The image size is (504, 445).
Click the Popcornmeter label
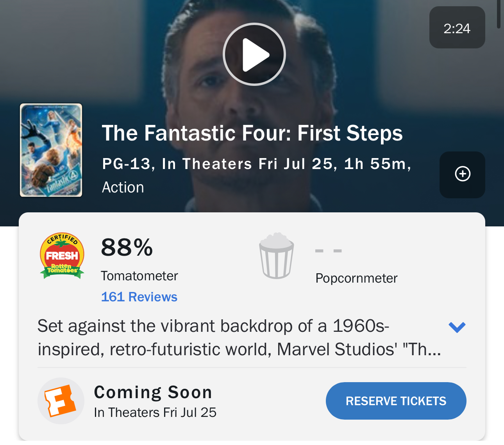click(x=356, y=278)
